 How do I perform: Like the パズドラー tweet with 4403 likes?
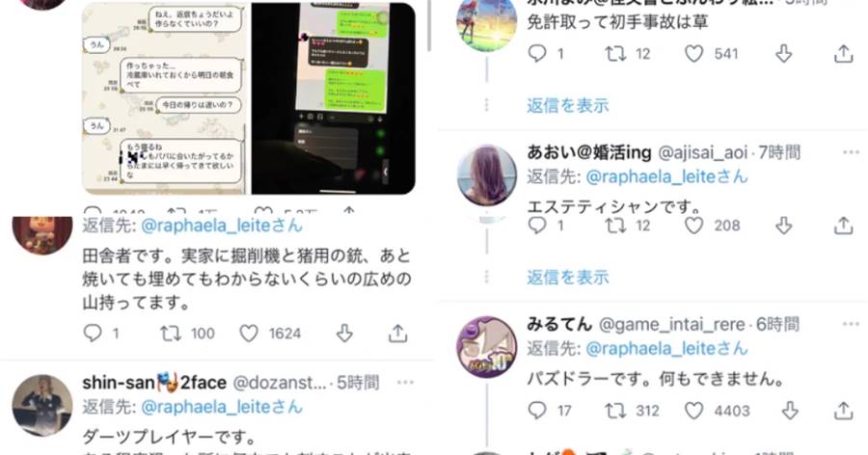[x=693, y=411]
